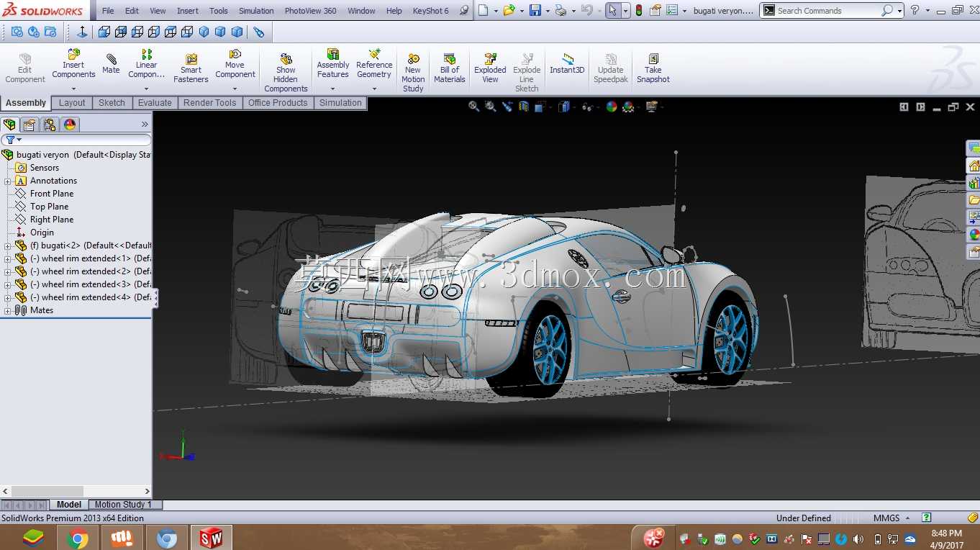This screenshot has width=980, height=550.
Task: Expand the FeatureManager panel with the chevrons
Action: (145, 125)
